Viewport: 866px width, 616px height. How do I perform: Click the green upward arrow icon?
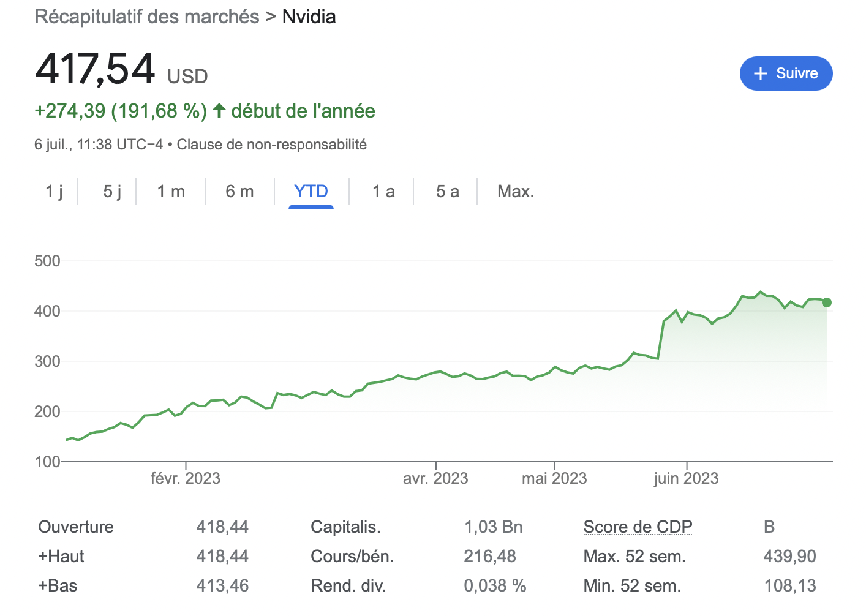tap(219, 111)
